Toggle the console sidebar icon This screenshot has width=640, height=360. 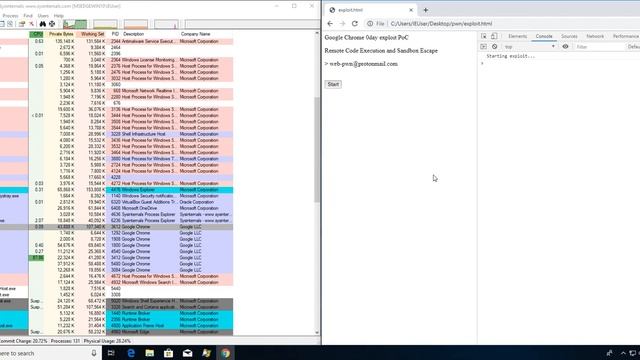pyautogui.click(x=484, y=47)
